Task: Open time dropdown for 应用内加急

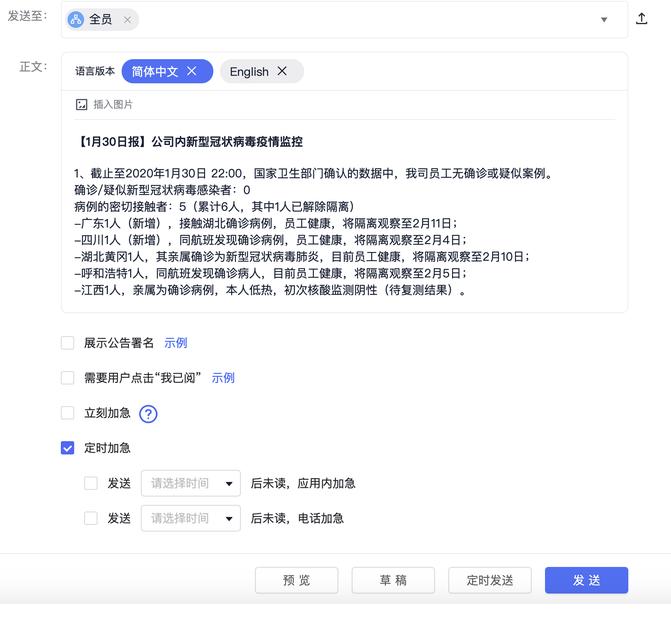Action: [x=191, y=483]
